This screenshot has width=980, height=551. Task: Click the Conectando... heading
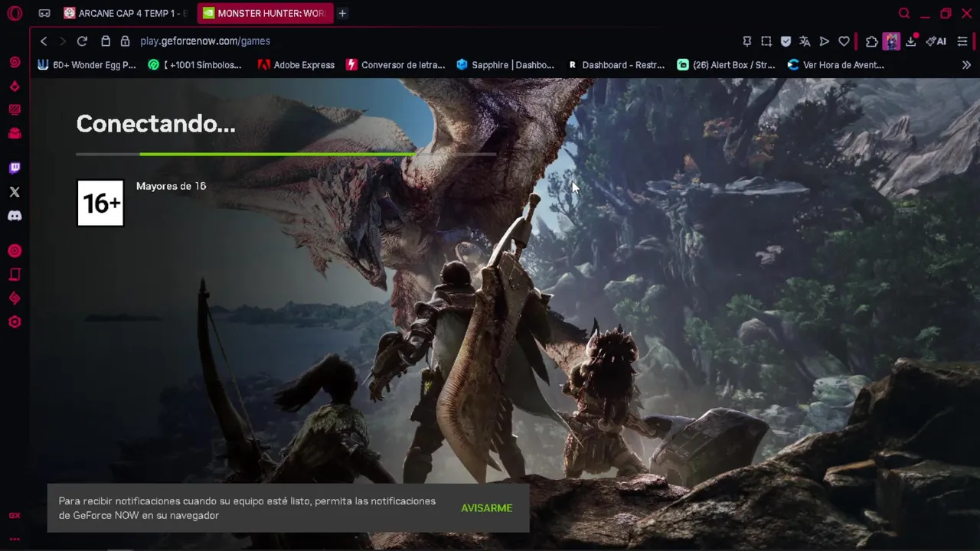point(155,123)
